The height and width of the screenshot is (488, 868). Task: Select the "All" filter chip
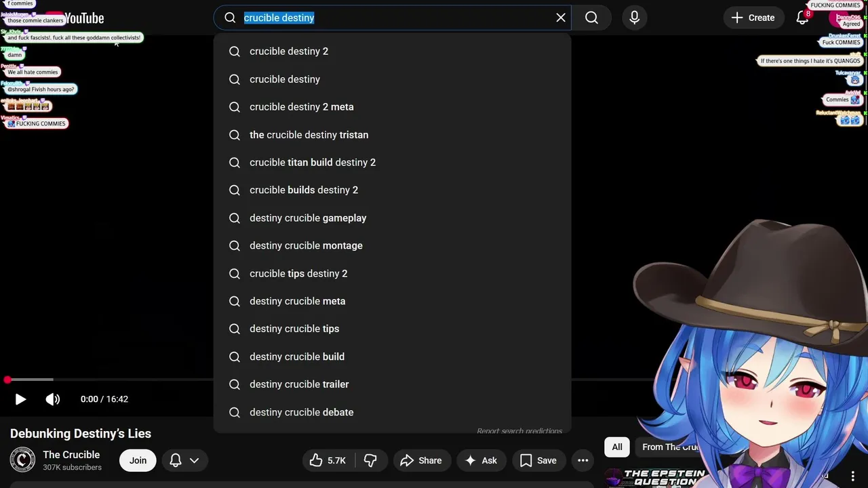pyautogui.click(x=617, y=447)
